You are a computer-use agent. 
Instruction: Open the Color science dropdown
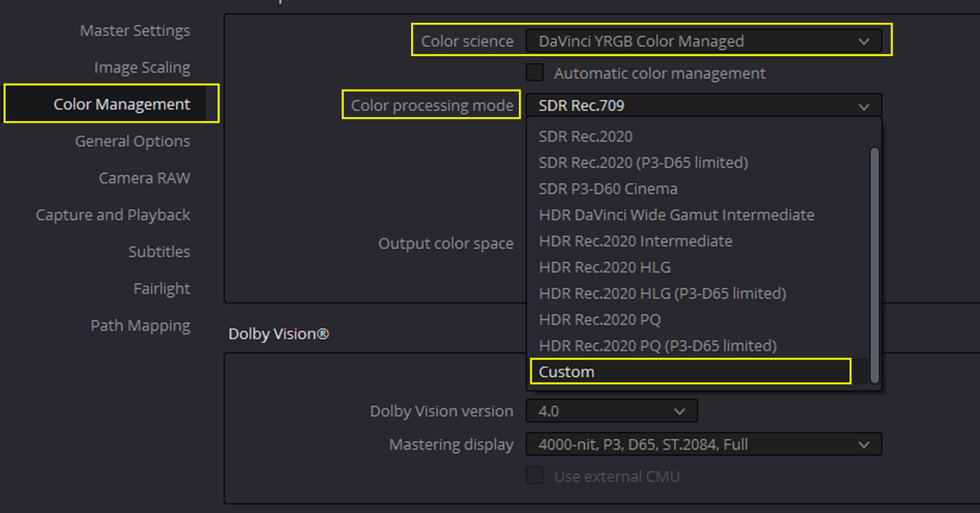704,41
